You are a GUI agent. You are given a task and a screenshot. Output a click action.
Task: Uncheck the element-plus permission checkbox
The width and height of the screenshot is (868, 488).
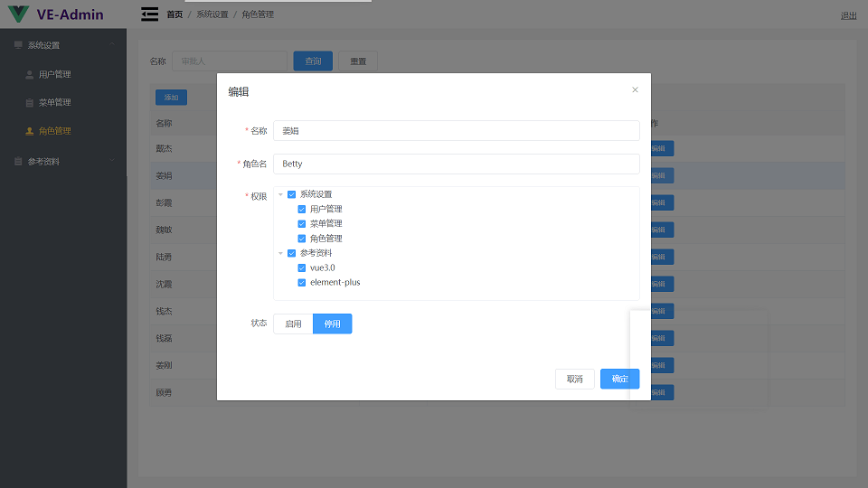pos(302,282)
